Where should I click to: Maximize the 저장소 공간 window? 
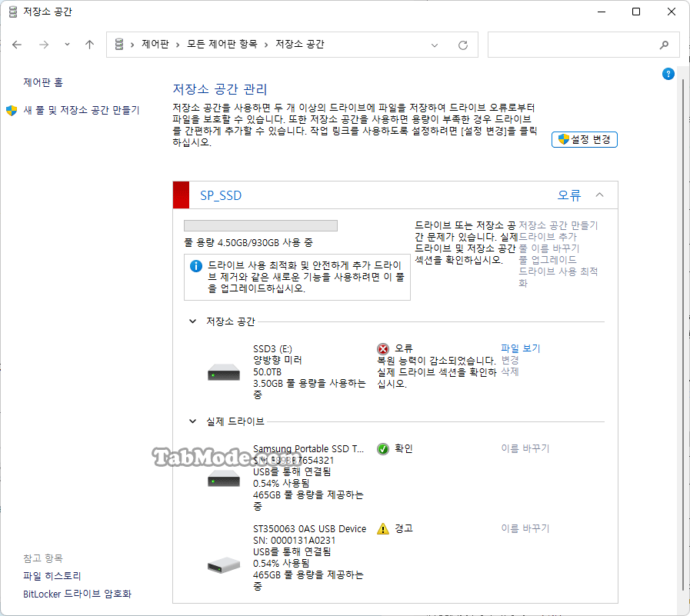tap(636, 12)
